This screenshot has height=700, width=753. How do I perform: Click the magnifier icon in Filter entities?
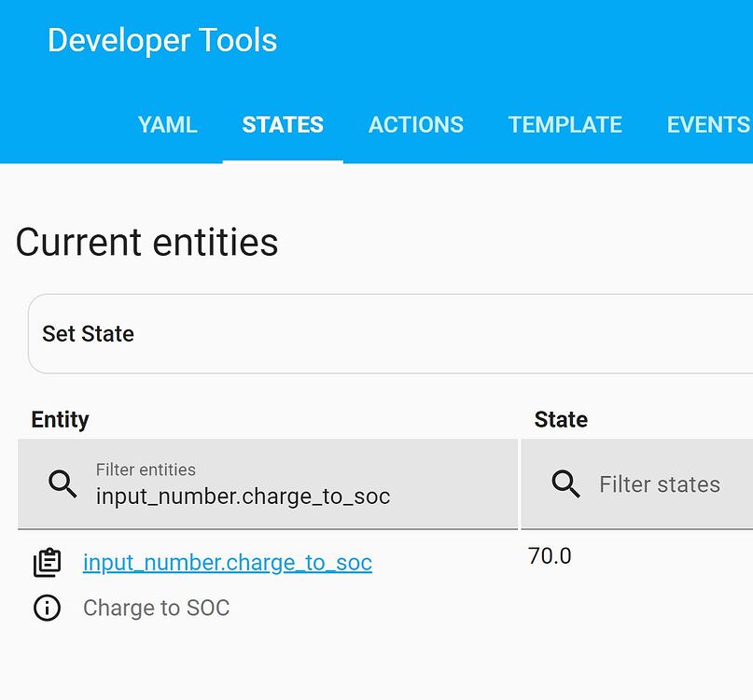[x=63, y=483]
